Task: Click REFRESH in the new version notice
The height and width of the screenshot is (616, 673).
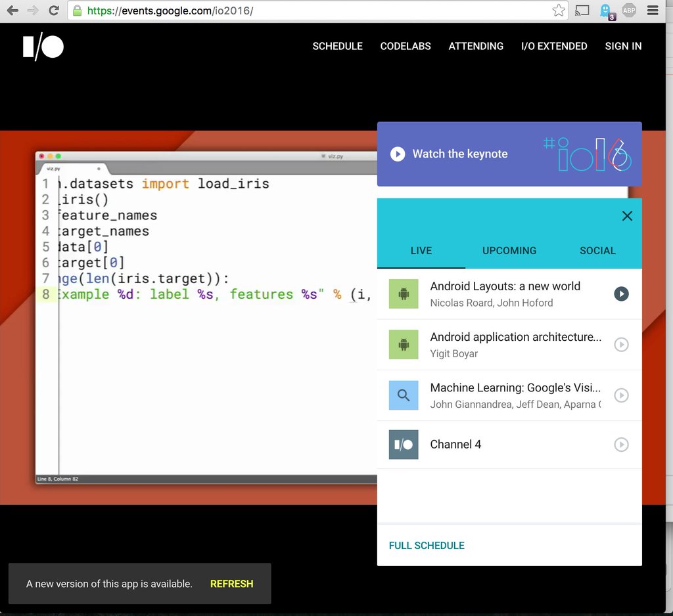Action: (232, 584)
